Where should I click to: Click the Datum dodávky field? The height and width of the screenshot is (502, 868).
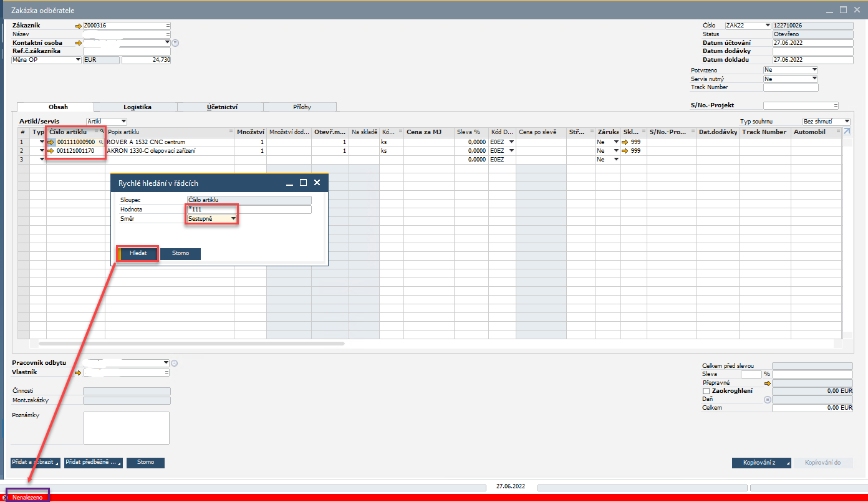(813, 51)
